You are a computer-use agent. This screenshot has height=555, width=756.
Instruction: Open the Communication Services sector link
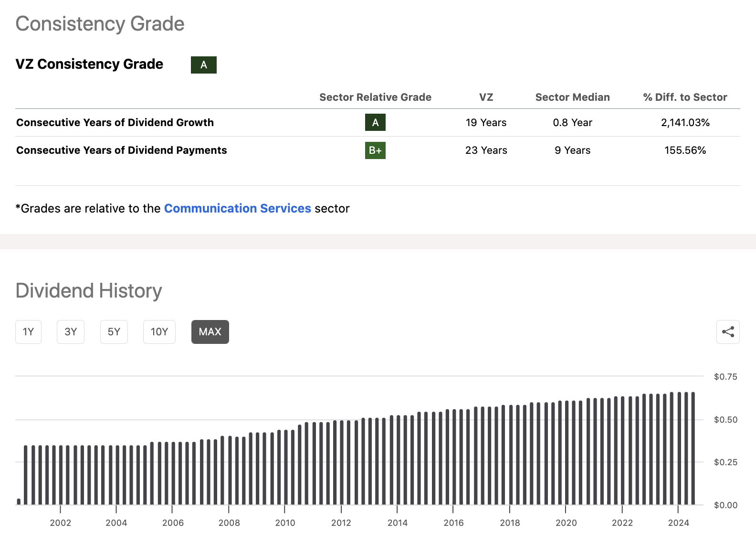coord(237,209)
